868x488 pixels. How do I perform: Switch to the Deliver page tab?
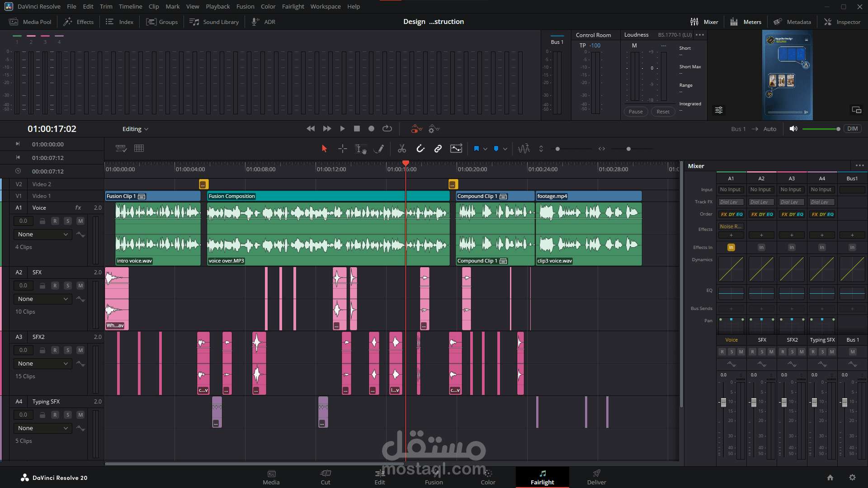[596, 477]
